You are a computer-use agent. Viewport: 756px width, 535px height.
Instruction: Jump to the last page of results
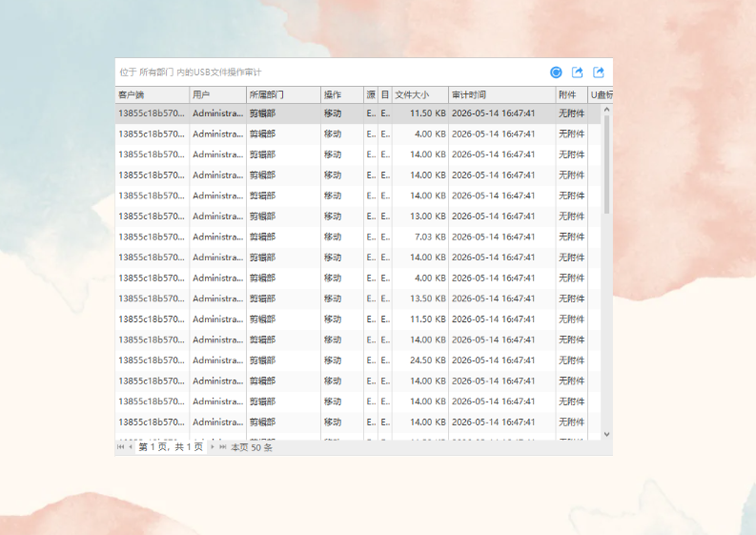pyautogui.click(x=222, y=447)
